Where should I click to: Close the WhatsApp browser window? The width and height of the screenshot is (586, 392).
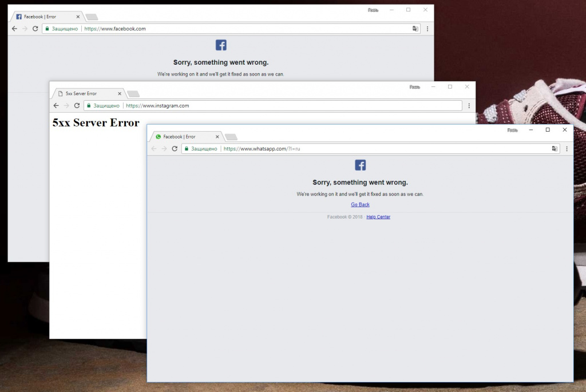(565, 130)
